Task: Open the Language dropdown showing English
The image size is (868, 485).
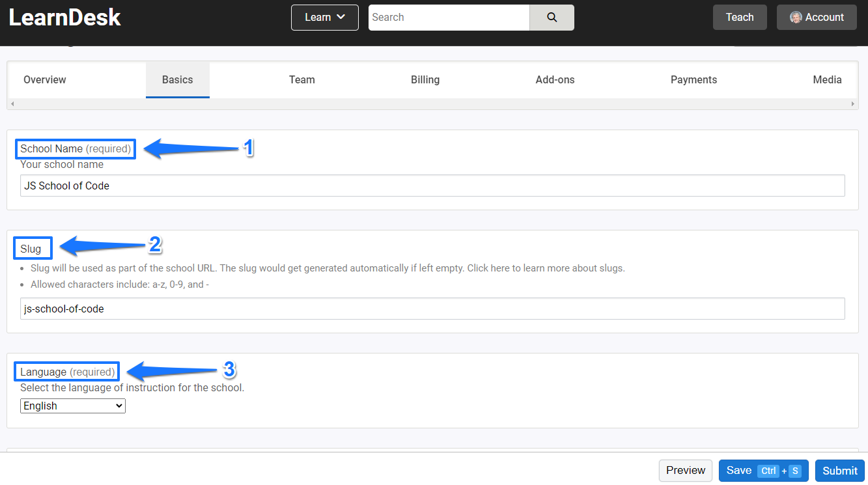Action: point(73,406)
